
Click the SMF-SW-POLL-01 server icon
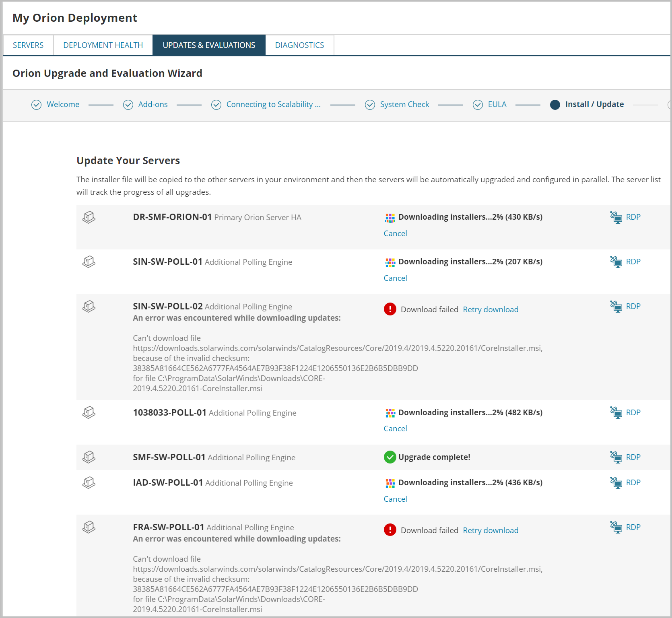(89, 457)
